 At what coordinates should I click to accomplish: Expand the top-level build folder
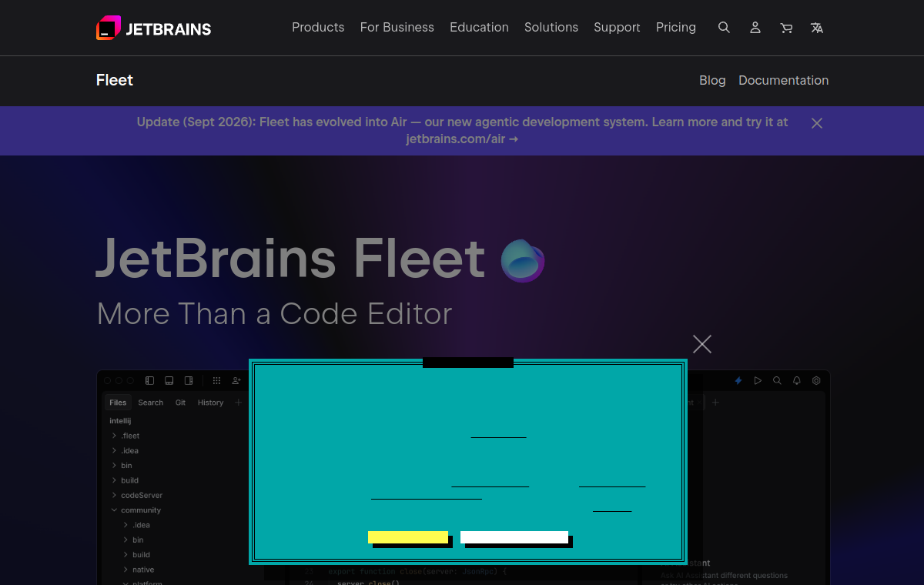tap(115, 480)
